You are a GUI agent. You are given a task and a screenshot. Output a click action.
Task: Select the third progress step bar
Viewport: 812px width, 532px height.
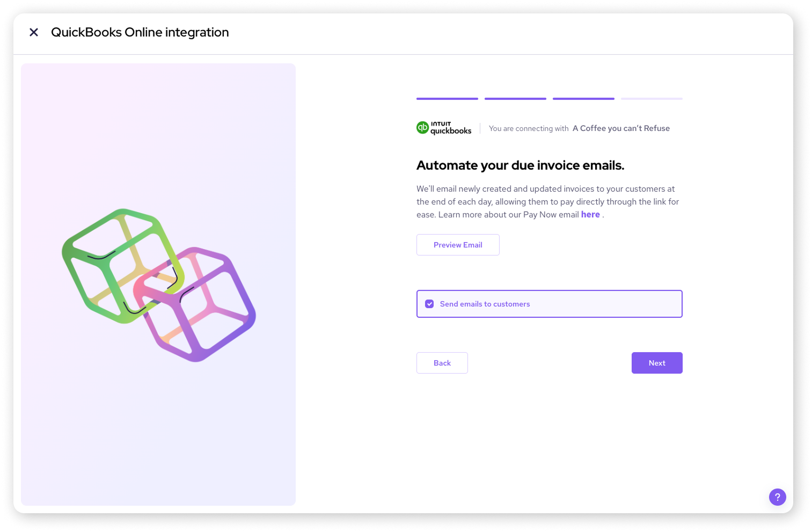click(583, 99)
